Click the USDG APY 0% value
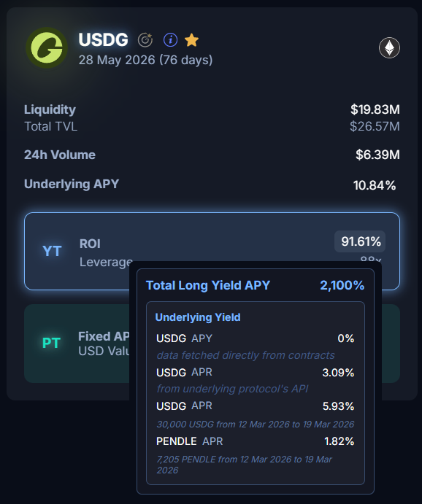This screenshot has width=422, height=504. pos(346,338)
